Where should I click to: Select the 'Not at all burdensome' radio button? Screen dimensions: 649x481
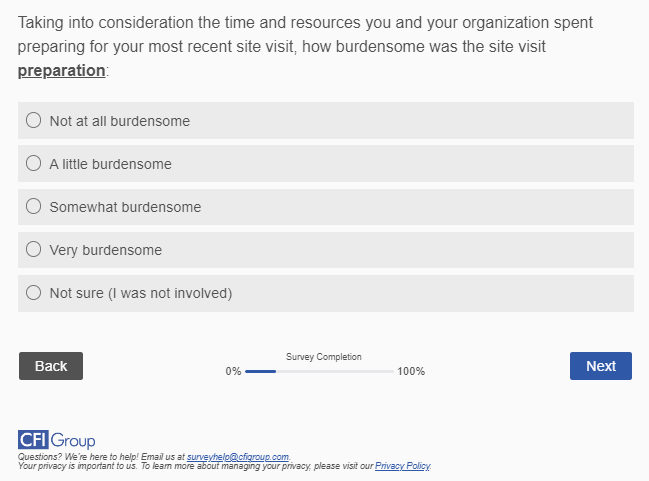[x=33, y=121]
